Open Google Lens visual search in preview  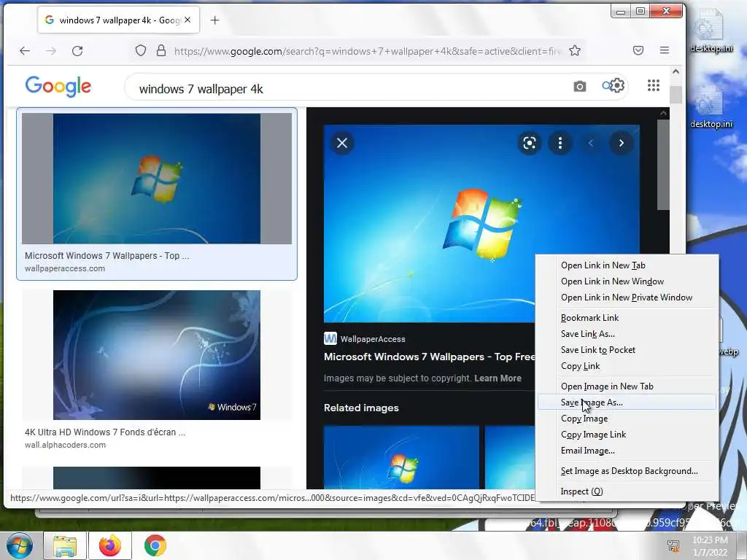click(530, 143)
